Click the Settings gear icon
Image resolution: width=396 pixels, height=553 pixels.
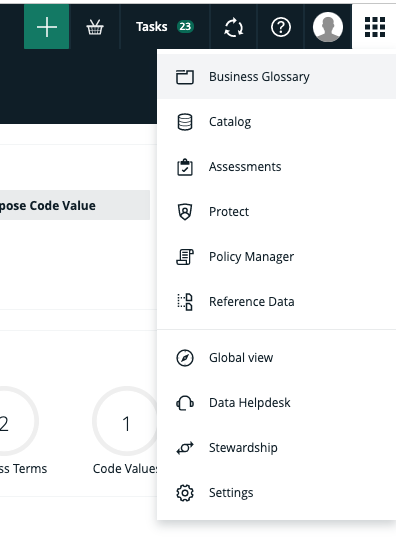pos(185,493)
